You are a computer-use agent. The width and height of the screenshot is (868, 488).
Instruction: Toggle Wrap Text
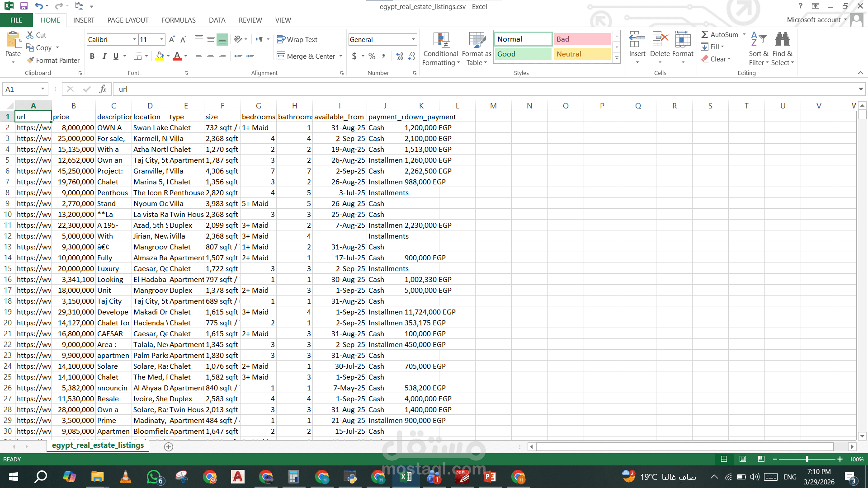coord(297,39)
